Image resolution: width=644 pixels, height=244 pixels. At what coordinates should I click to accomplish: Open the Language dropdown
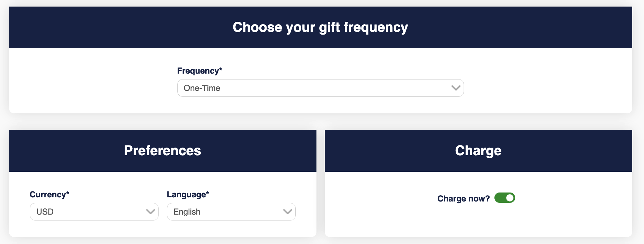pyautogui.click(x=231, y=212)
